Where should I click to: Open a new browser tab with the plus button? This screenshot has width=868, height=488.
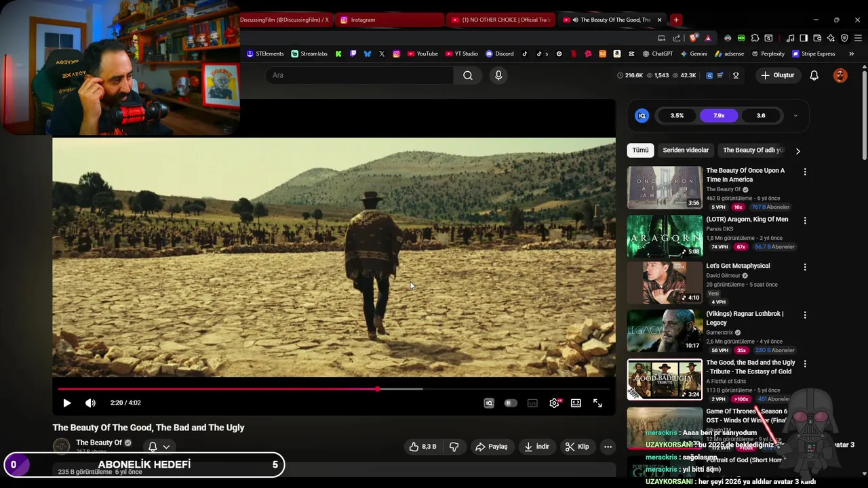676,20
